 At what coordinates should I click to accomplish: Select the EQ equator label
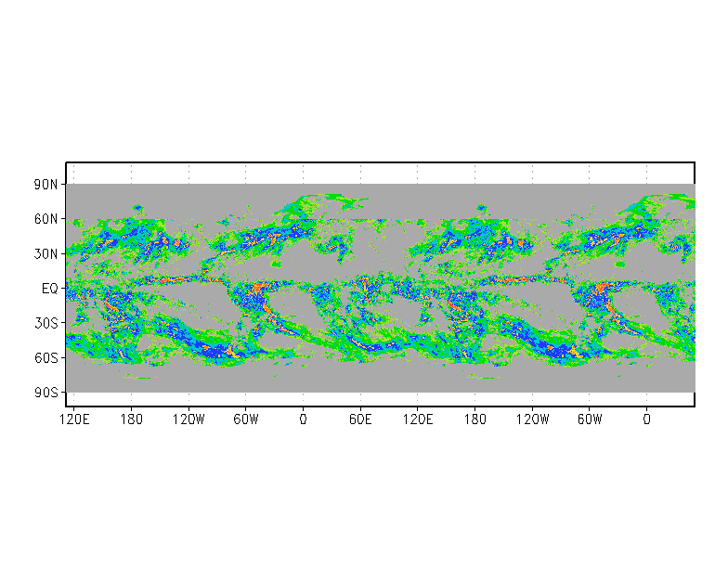tap(50, 289)
